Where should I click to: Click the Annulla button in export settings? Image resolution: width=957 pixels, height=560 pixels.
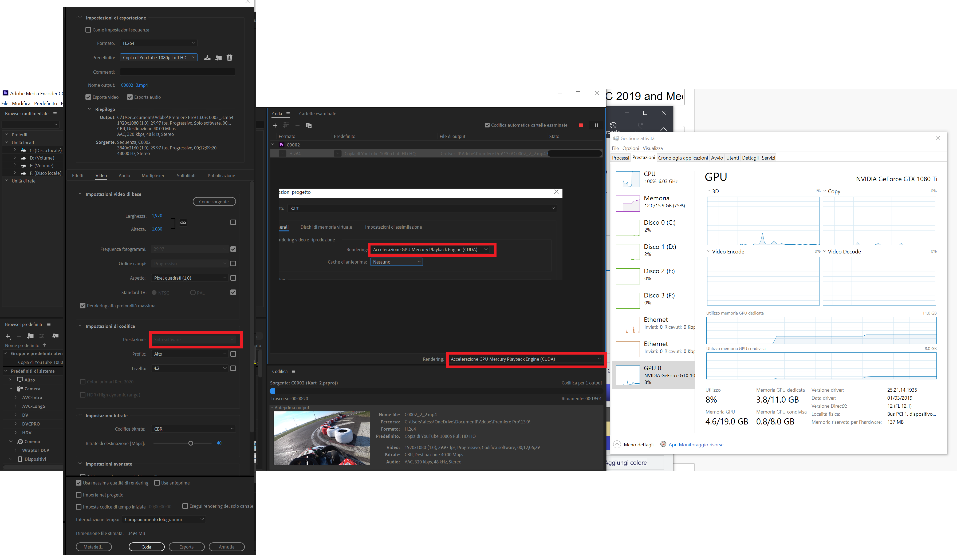pyautogui.click(x=226, y=547)
